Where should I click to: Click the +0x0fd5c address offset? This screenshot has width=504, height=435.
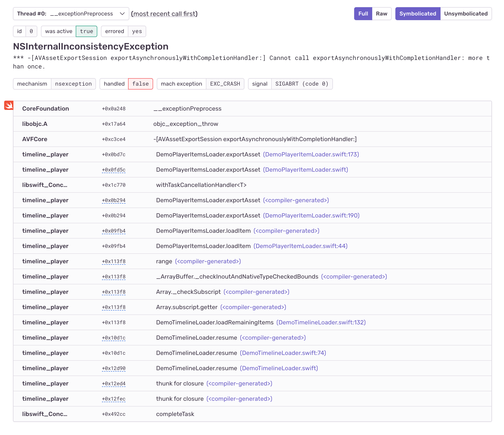coord(113,170)
